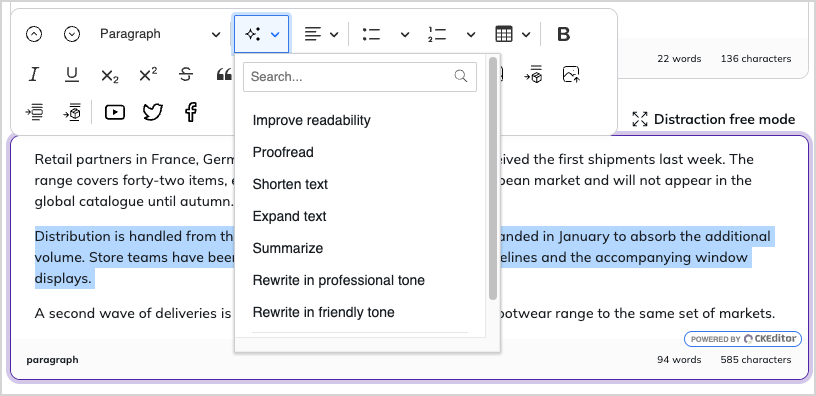The width and height of the screenshot is (816, 396).
Task: Click the "136 characters" counter
Action: click(x=756, y=59)
